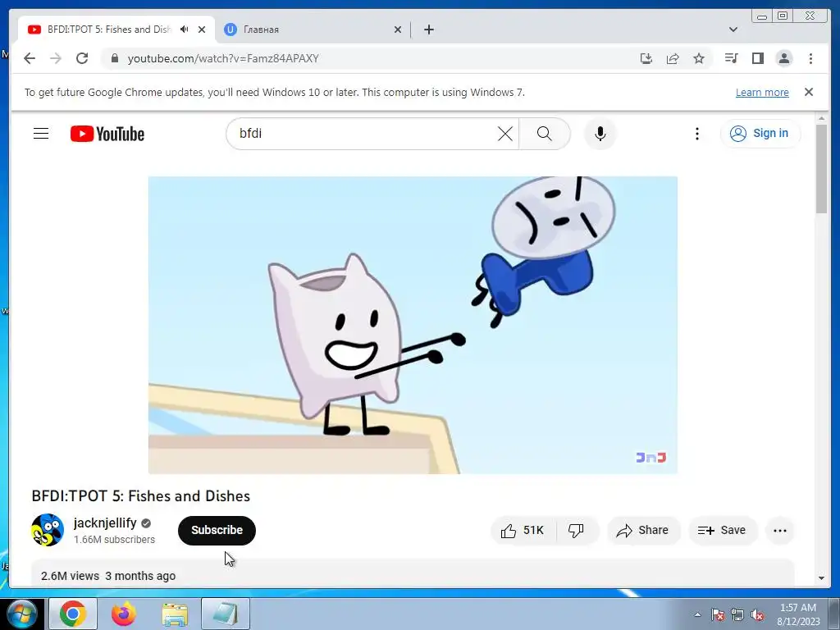Clear the search query with X
The width and height of the screenshot is (840, 630).
pos(505,134)
